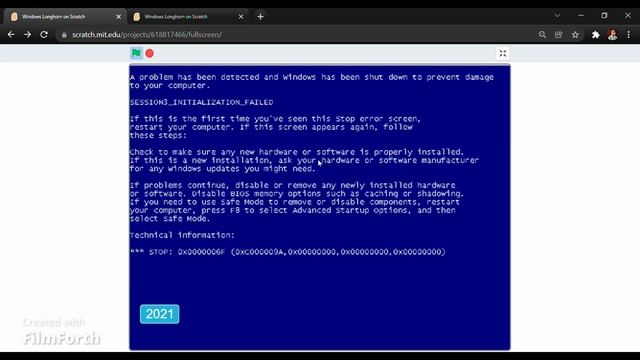Go back to previous page
640x360 pixels.
11,35
